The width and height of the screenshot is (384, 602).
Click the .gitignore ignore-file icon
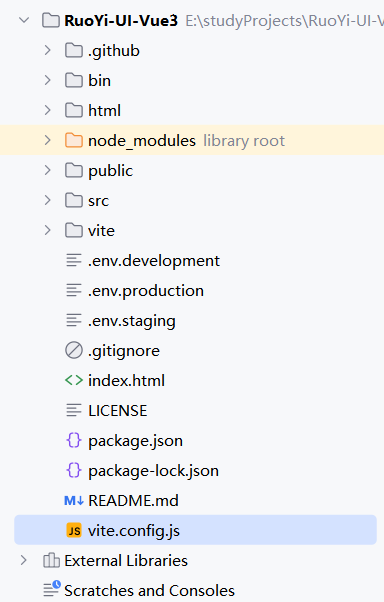tap(74, 350)
